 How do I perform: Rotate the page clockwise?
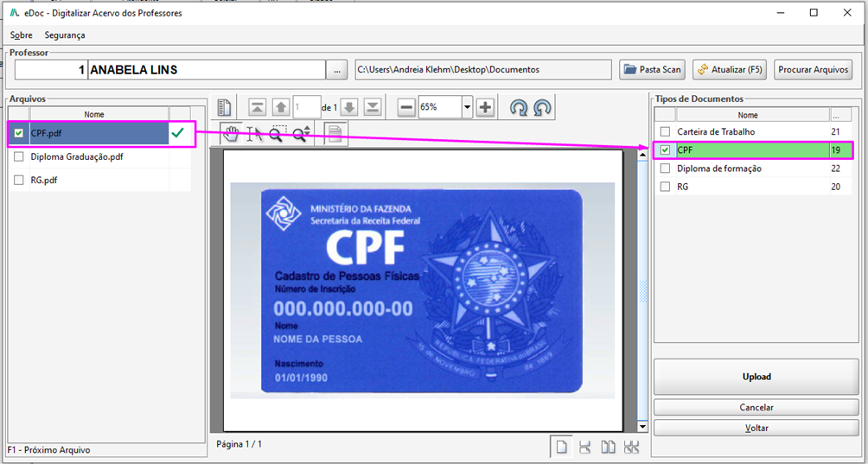[520, 107]
